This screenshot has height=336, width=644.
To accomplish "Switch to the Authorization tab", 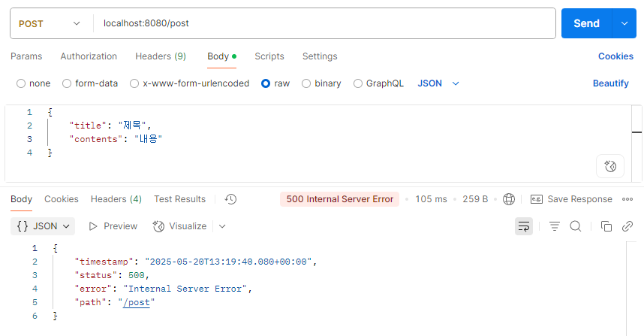I will click(x=89, y=56).
